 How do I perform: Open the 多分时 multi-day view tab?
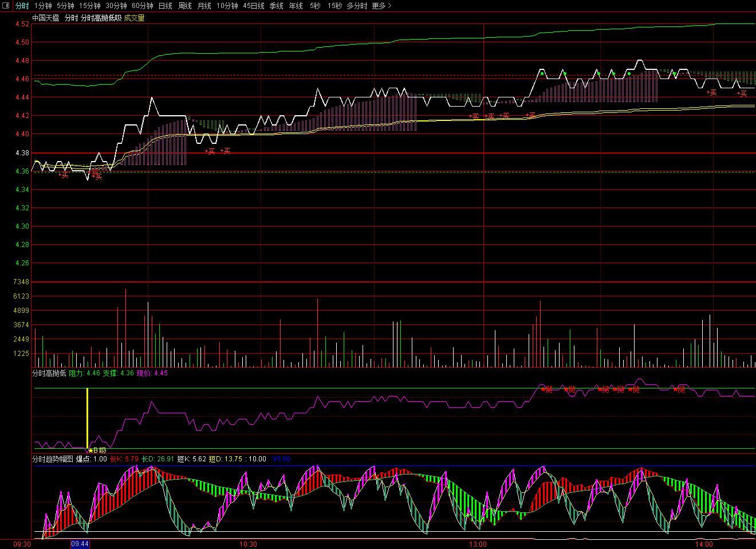coord(357,6)
